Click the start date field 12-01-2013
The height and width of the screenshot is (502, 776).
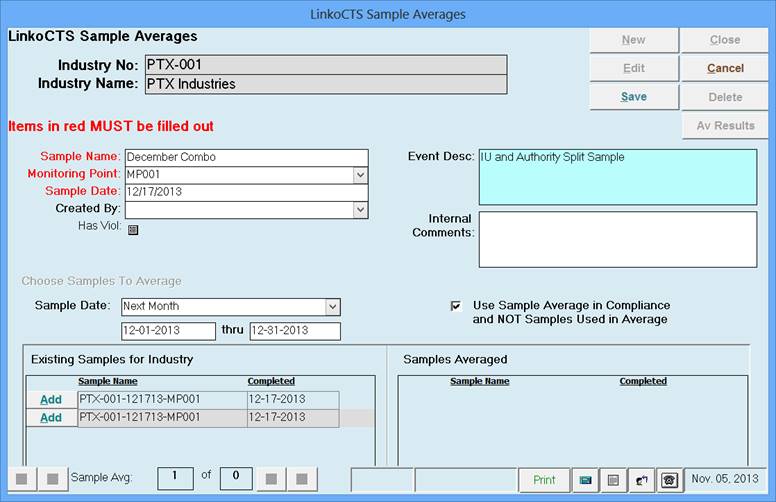168,331
